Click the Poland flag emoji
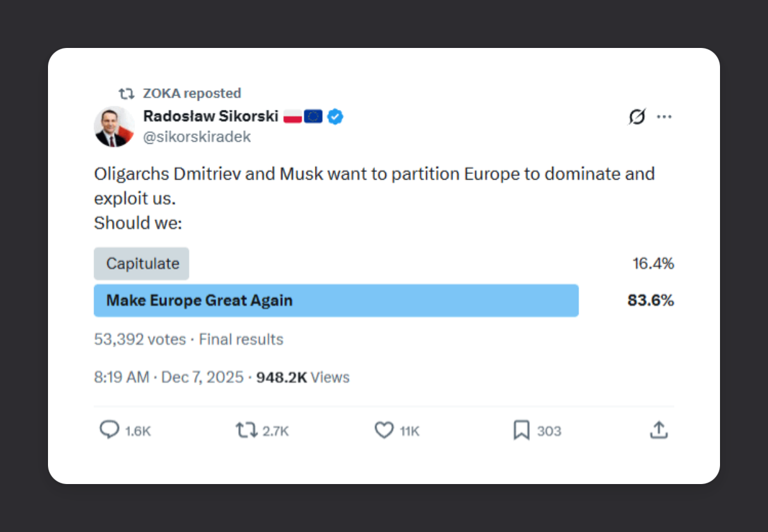 [x=292, y=116]
